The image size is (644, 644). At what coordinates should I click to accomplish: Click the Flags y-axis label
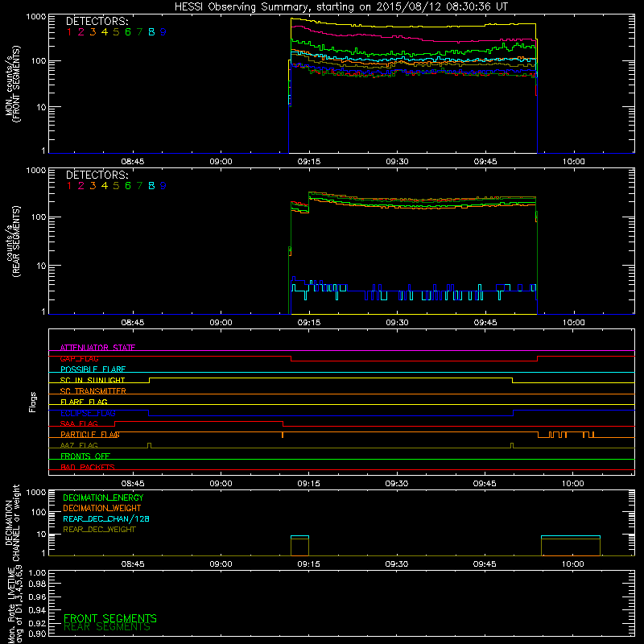33,402
